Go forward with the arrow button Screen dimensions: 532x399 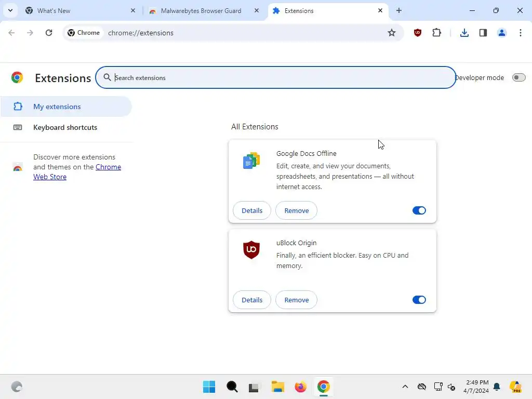click(x=30, y=33)
